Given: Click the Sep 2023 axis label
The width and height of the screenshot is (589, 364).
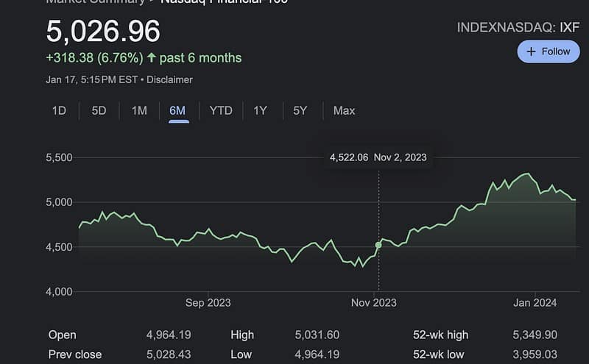Looking at the screenshot, I should (208, 302).
